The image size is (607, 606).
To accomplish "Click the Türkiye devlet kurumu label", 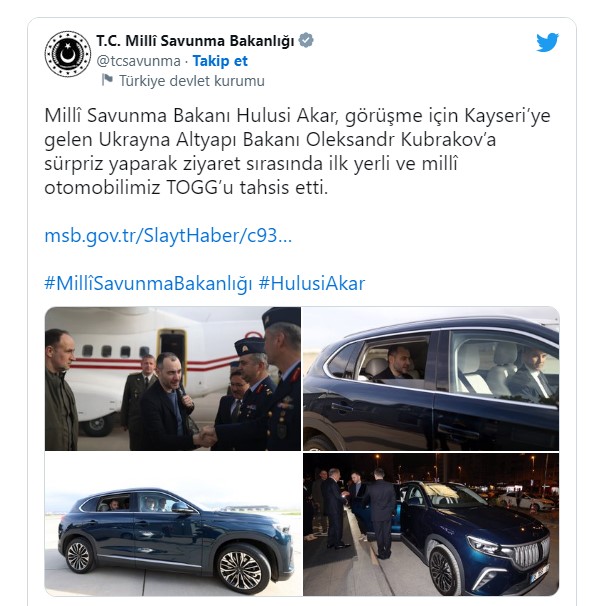I will pos(192,81).
